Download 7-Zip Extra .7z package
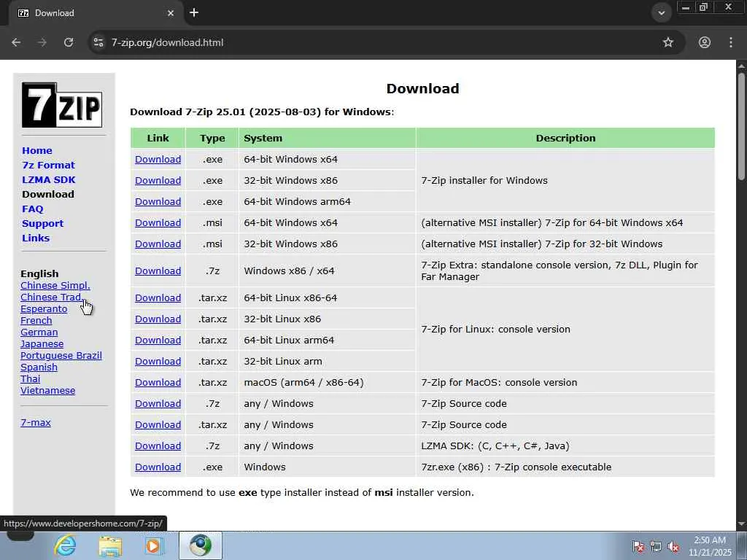 click(x=158, y=271)
